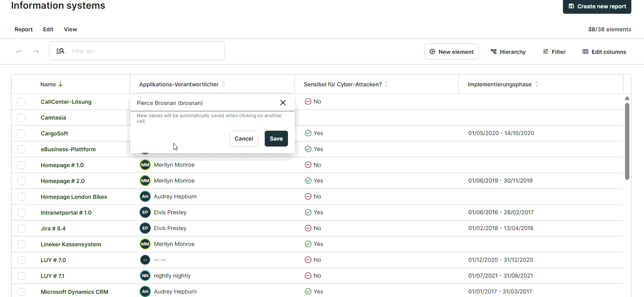Viewport: 644px width, 297px height.
Task: Click the filter list search icon
Action: tap(60, 51)
